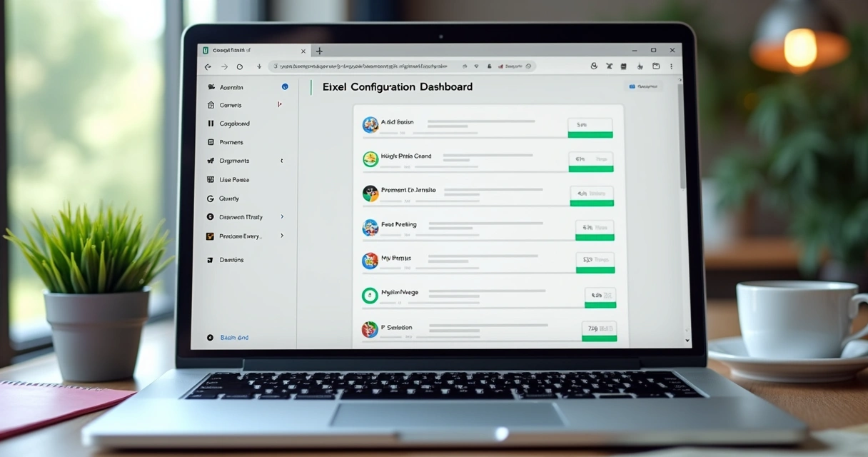Screen dimensions: 868x457
Task: Click the Comerts sidebar home icon
Action: pos(211,105)
